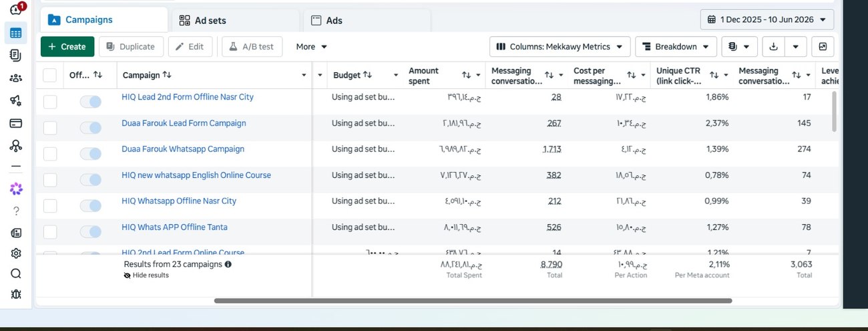Image resolution: width=868 pixels, height=331 pixels.
Task: Open Ads reporting icon in the sidebar
Action: coord(16,56)
